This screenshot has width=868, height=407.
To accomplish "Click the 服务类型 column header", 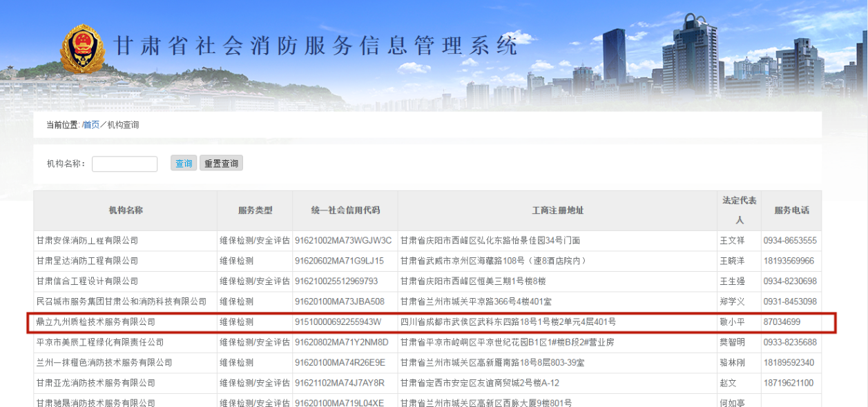I will coord(254,210).
